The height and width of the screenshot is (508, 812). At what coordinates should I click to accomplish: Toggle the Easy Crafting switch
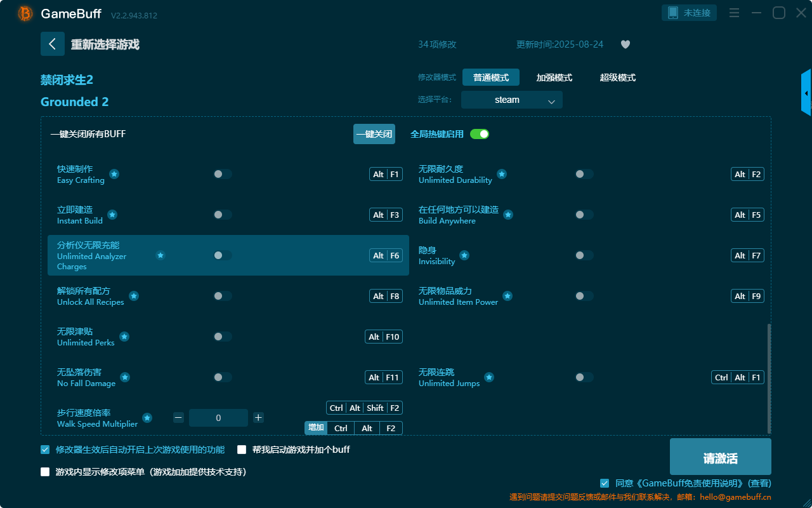click(x=223, y=174)
